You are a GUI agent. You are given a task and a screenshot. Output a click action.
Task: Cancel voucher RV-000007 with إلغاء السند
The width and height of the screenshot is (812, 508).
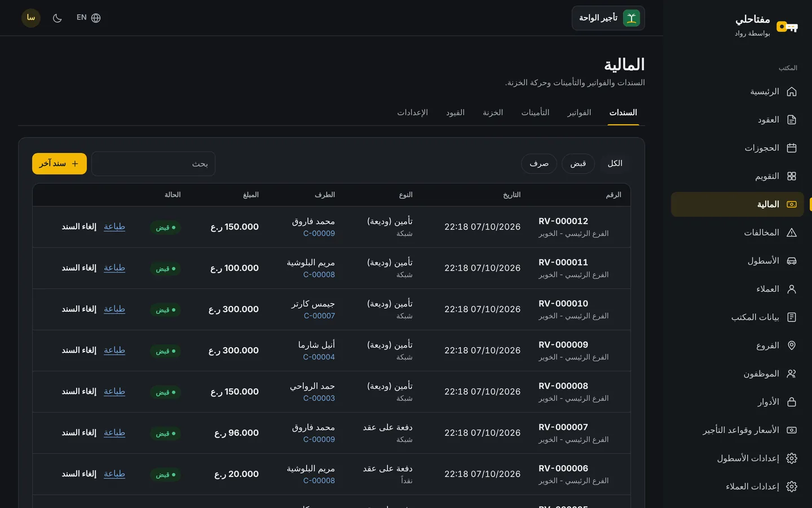79,433
